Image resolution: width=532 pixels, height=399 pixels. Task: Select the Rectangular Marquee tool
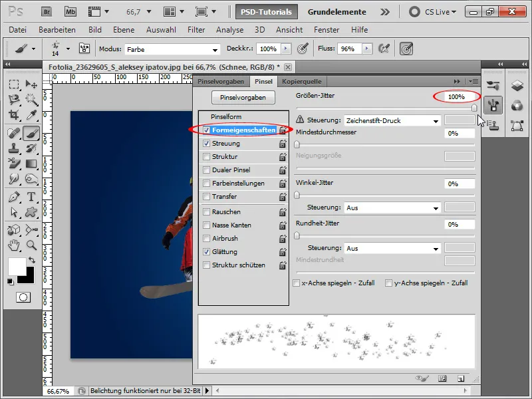click(x=14, y=84)
